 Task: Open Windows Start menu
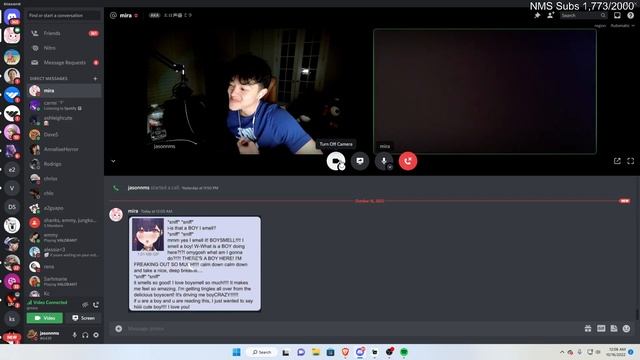(236, 352)
